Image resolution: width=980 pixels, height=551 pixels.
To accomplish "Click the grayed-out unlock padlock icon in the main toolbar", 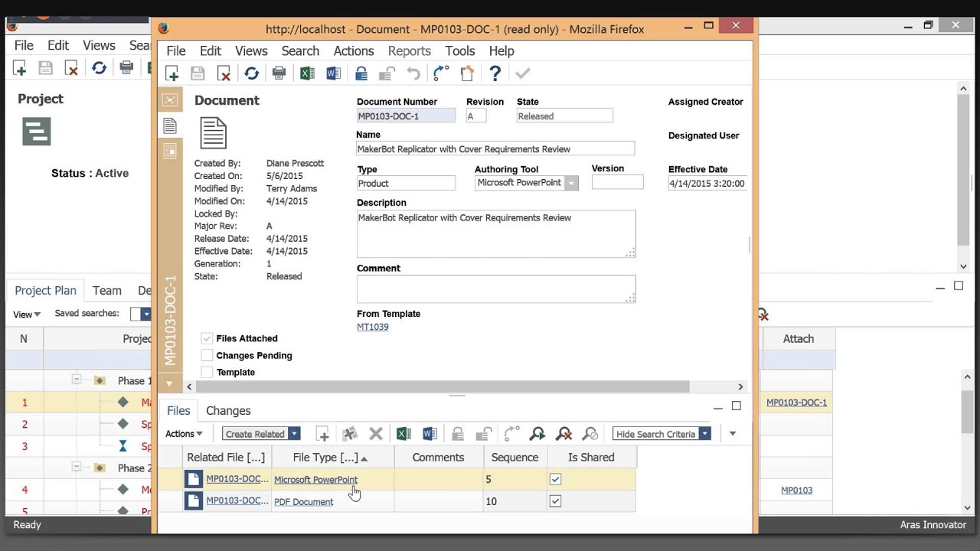I will point(387,73).
